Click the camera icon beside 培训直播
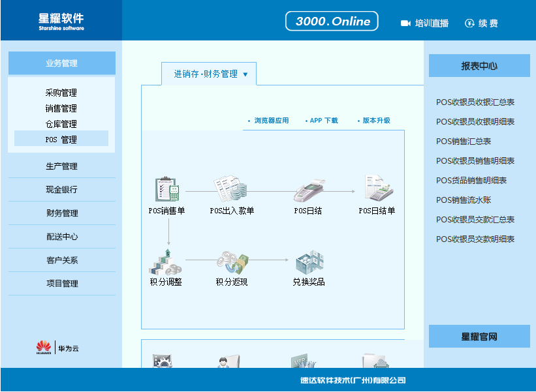536x392 pixels. (405, 23)
